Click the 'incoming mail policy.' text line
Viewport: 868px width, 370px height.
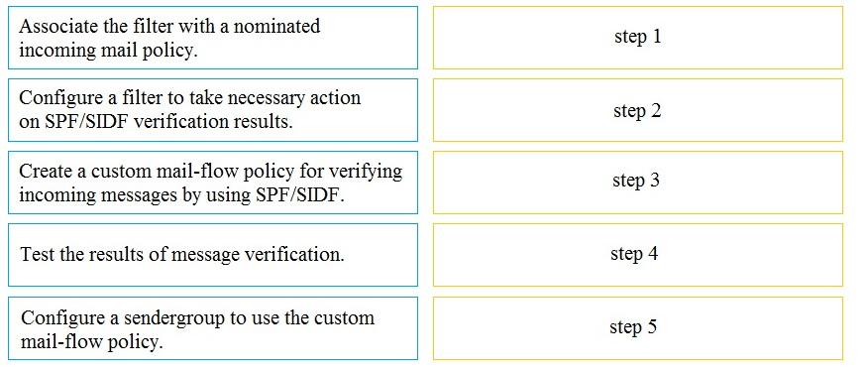click(108, 51)
